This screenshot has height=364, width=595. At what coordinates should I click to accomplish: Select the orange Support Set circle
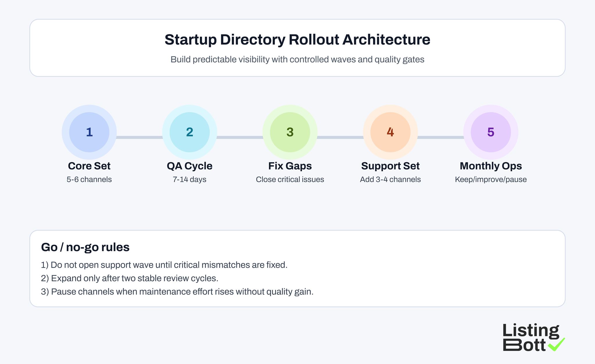(x=390, y=132)
